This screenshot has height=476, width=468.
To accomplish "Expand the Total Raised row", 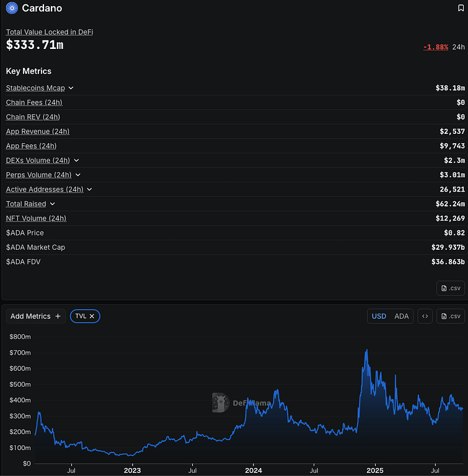I will coord(52,204).
